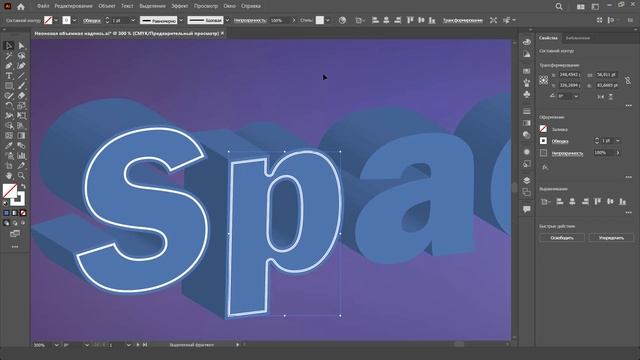Click the effects fx icon in Properties
The width and height of the screenshot is (640, 360).
click(545, 167)
